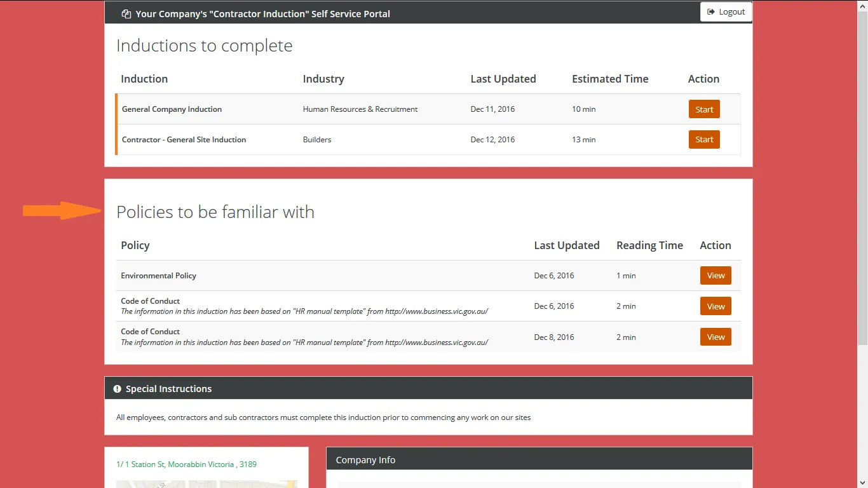
Task: Click the map thumbnail below the address
Action: [x=207, y=484]
